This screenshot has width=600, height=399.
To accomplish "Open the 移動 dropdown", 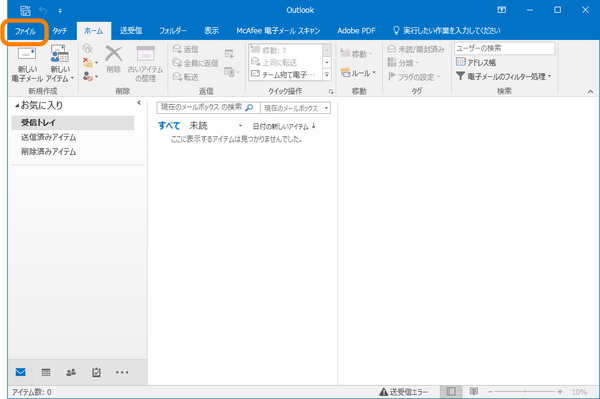I will point(356,54).
